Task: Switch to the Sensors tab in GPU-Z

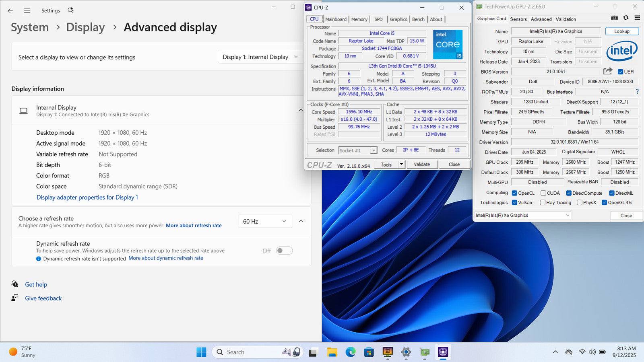Action: 518,19
